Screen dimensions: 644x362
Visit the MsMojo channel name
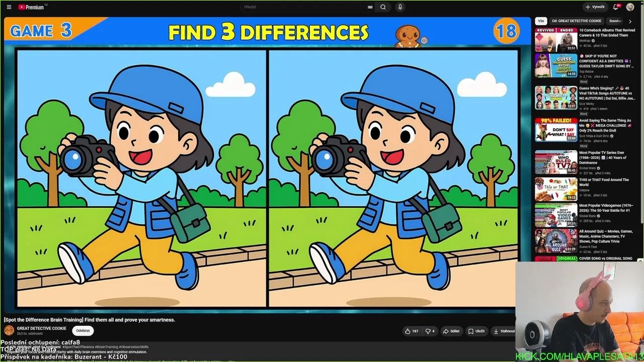(586, 41)
